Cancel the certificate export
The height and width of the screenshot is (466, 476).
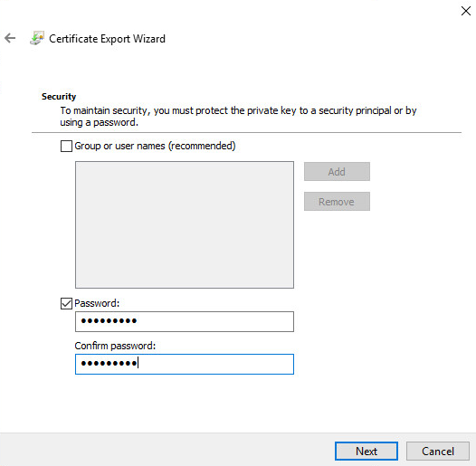[438, 452]
